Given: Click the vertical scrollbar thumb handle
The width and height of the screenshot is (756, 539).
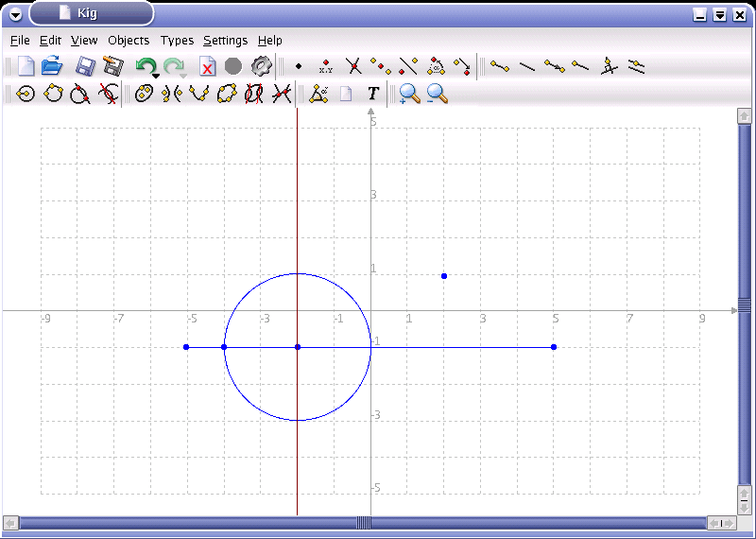Looking at the screenshot, I should coord(745,305).
